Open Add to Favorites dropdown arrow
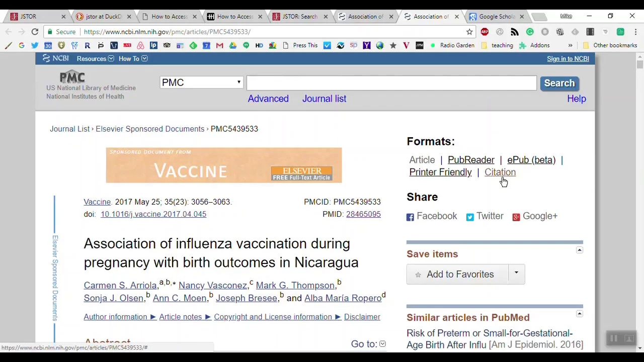This screenshot has height=362, width=644. coord(516,274)
